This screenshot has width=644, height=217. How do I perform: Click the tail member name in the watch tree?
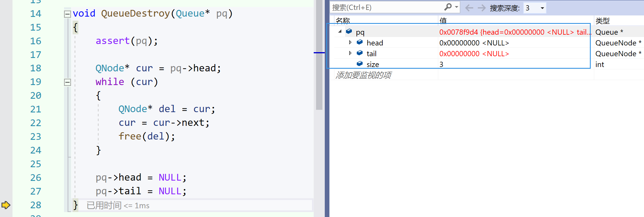pos(371,54)
